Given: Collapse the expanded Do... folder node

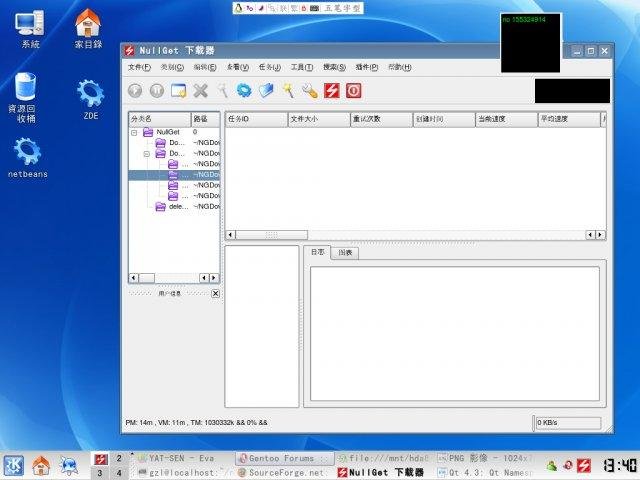Looking at the screenshot, I should (147, 154).
